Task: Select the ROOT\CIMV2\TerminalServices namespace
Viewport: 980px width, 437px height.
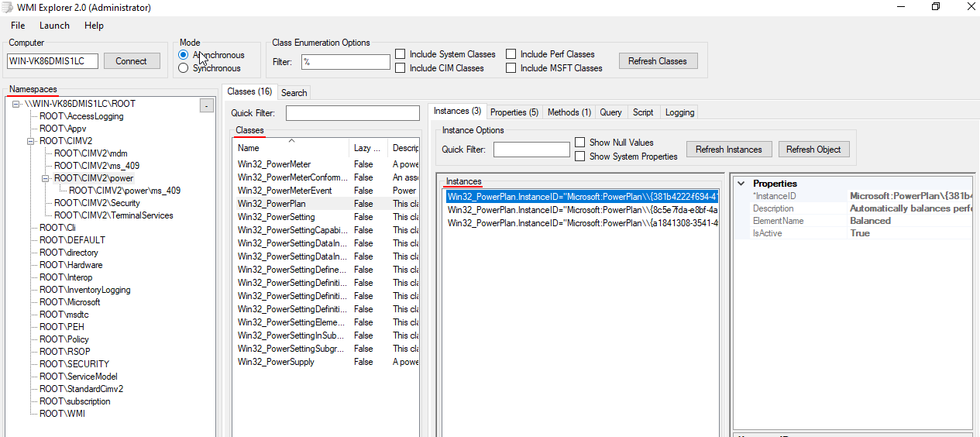Action: click(114, 215)
